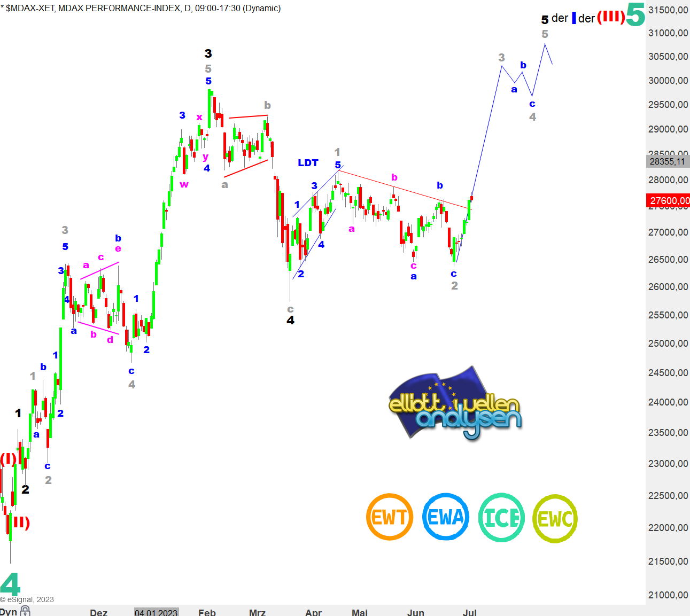The image size is (690, 616).
Task: Click the blue LDT label
Action: point(308,163)
